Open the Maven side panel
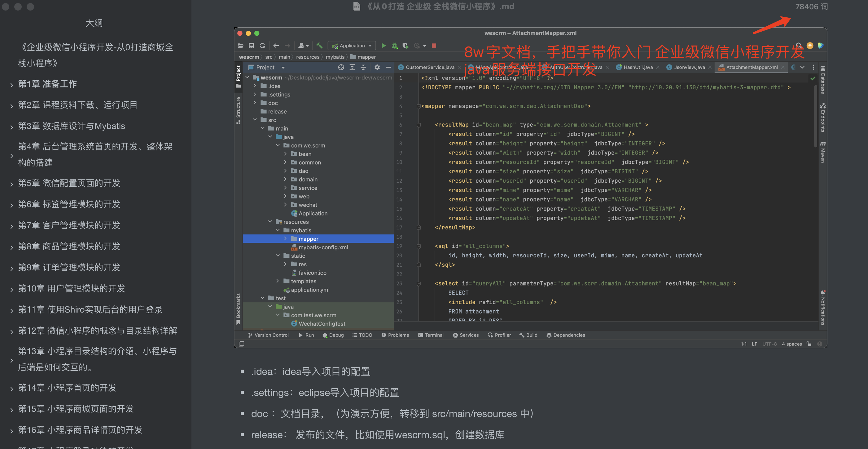The width and height of the screenshot is (868, 449). point(822,152)
